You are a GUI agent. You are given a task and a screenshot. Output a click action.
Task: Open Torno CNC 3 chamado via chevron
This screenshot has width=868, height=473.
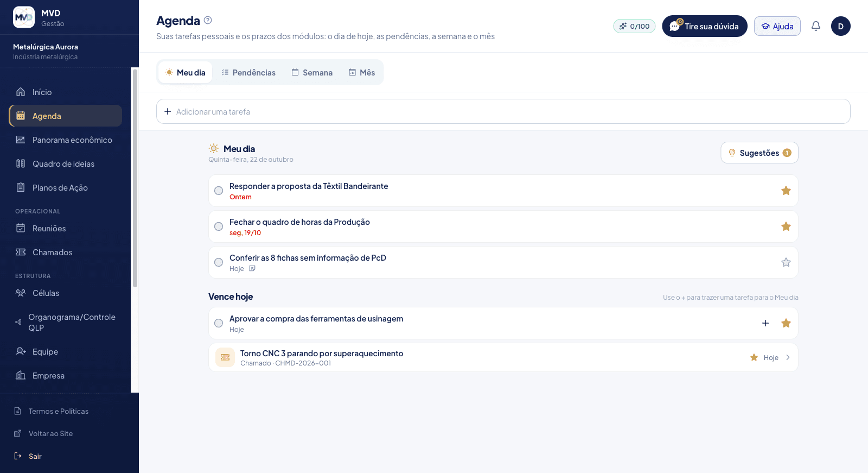point(788,357)
